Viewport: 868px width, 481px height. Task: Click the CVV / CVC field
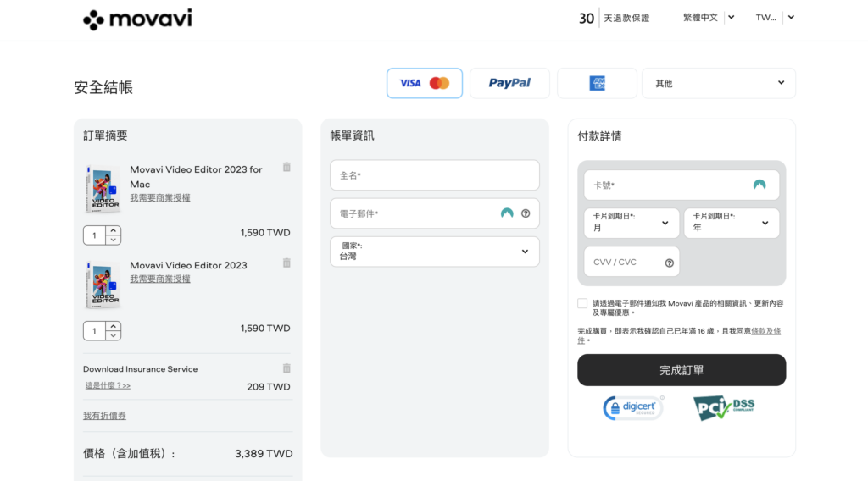click(632, 262)
